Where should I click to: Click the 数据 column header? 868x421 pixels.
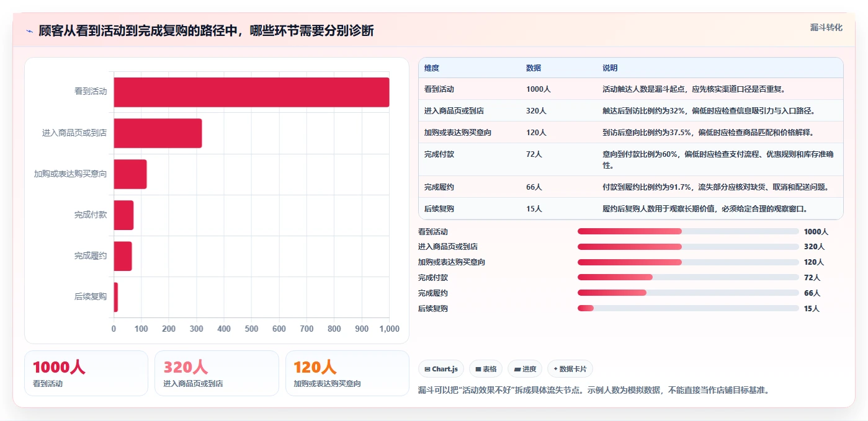534,68
